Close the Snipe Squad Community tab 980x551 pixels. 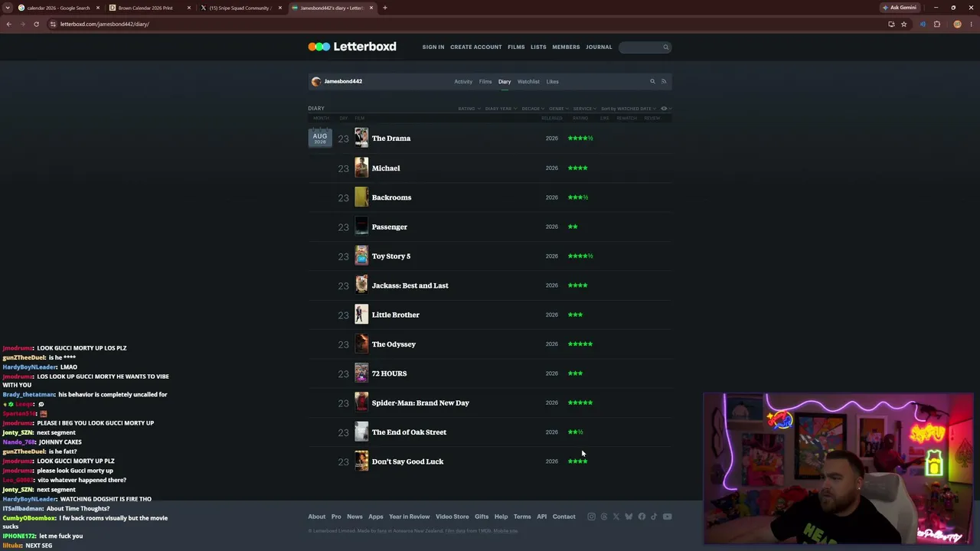coord(280,8)
